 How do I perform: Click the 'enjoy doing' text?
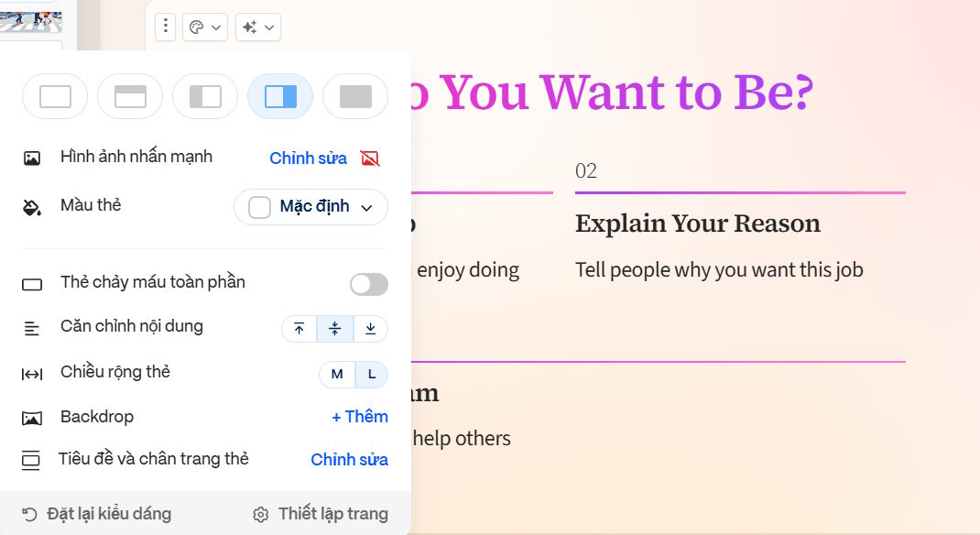pos(468,270)
